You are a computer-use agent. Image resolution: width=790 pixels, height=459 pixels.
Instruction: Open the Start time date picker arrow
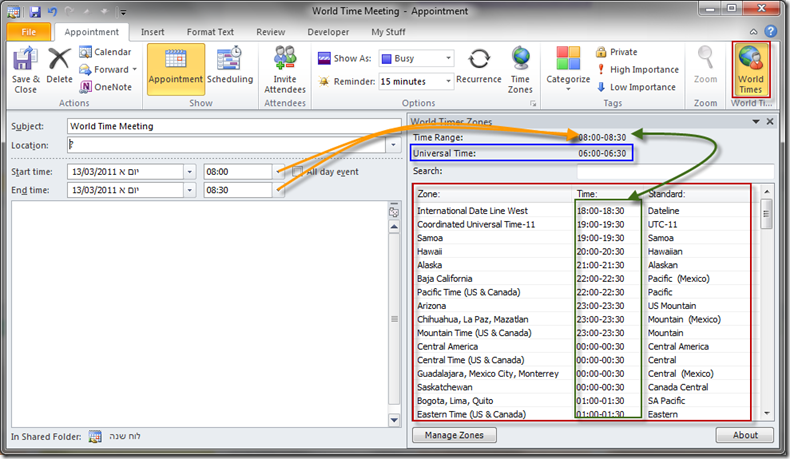(x=189, y=172)
